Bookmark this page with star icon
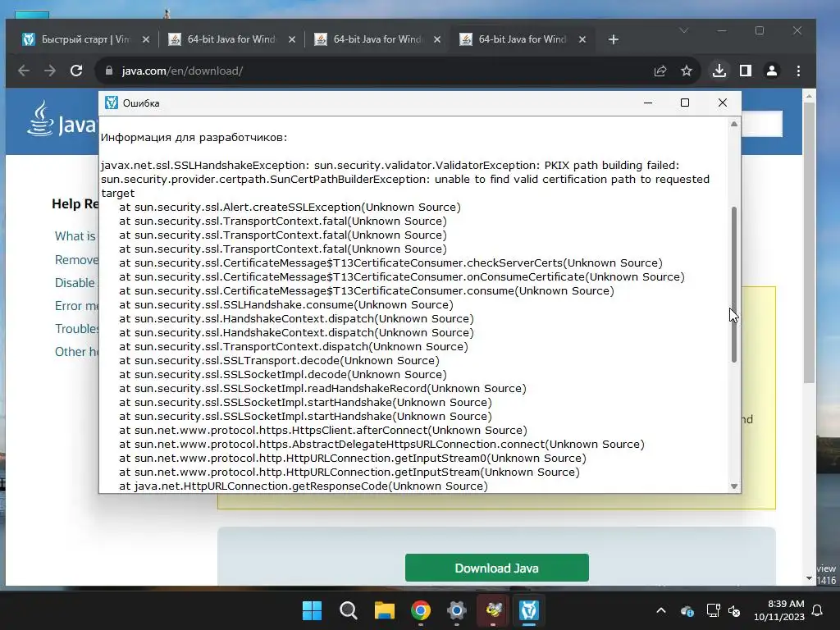Viewport: 840px width, 630px height. point(687,71)
